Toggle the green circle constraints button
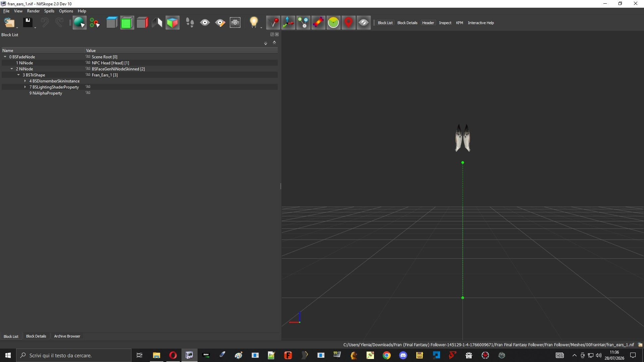The image size is (644, 362). (333, 23)
